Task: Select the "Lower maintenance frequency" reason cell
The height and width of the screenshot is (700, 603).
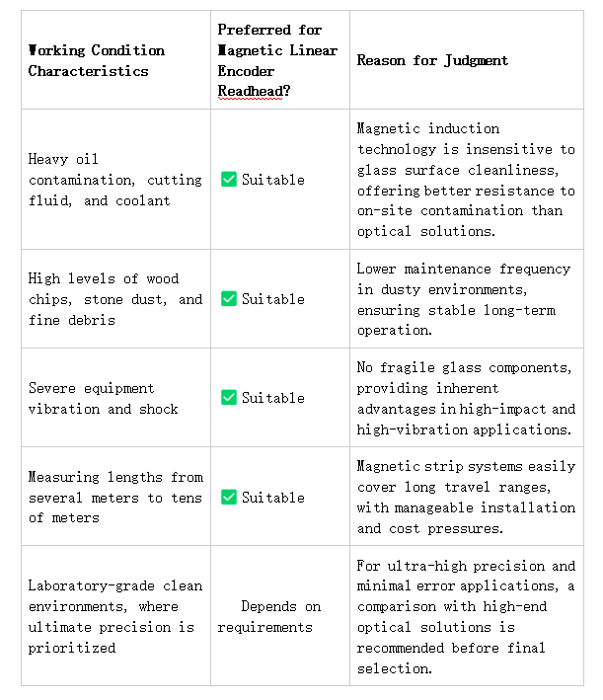Action: (463, 299)
